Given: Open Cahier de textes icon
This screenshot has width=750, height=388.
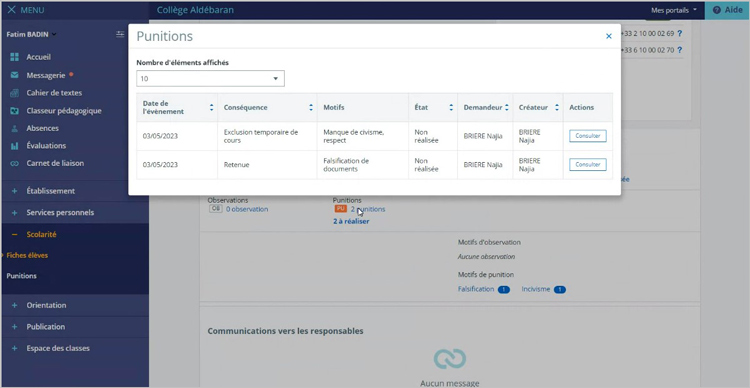Looking at the screenshot, I should coord(14,93).
